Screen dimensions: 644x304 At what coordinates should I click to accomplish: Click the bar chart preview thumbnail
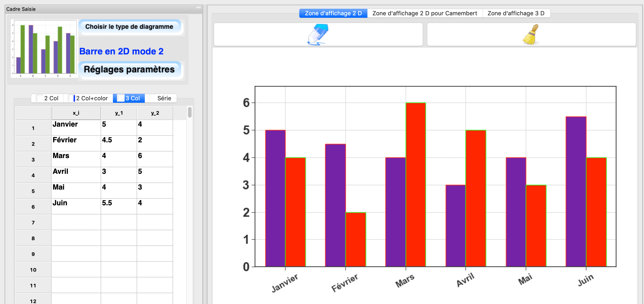pyautogui.click(x=44, y=49)
